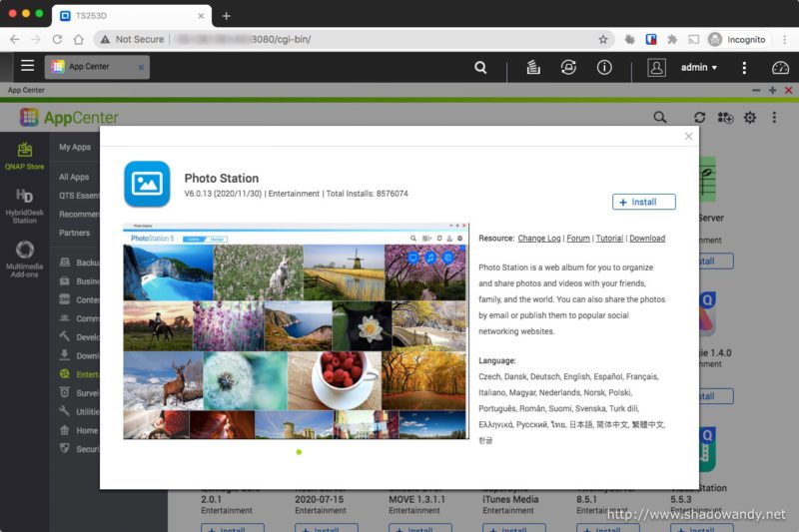Open the dashboard gauge icon

(780, 68)
